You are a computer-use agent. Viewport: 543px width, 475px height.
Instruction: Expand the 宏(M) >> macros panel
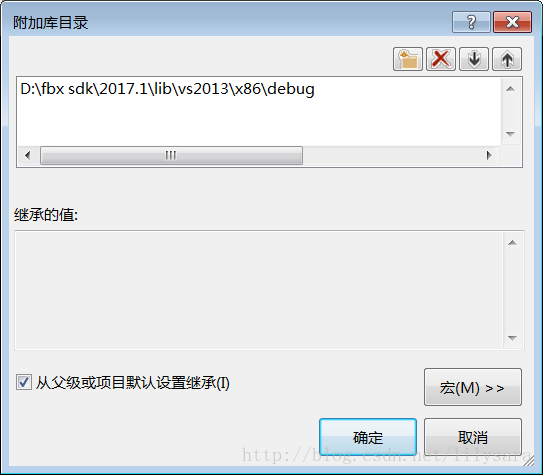tap(473, 387)
